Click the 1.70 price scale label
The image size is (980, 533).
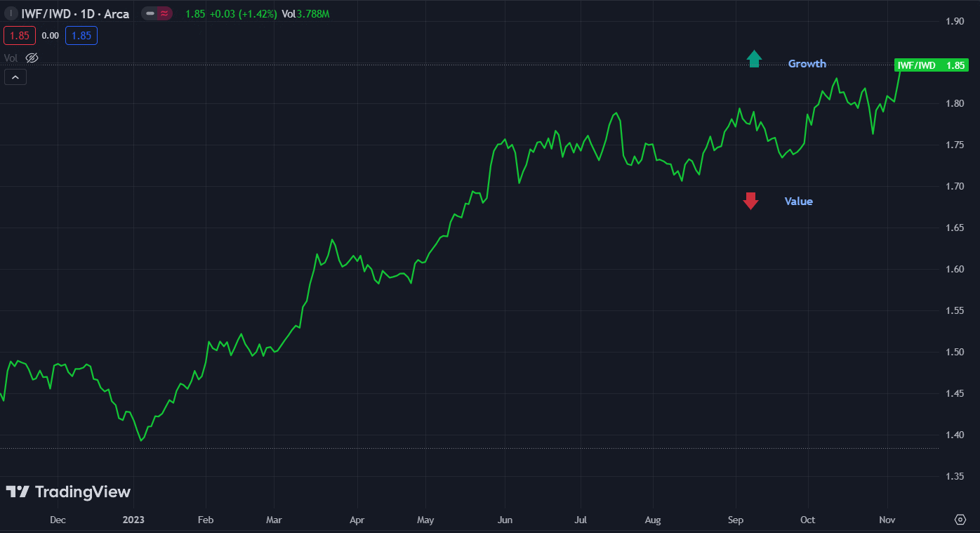[x=953, y=187]
